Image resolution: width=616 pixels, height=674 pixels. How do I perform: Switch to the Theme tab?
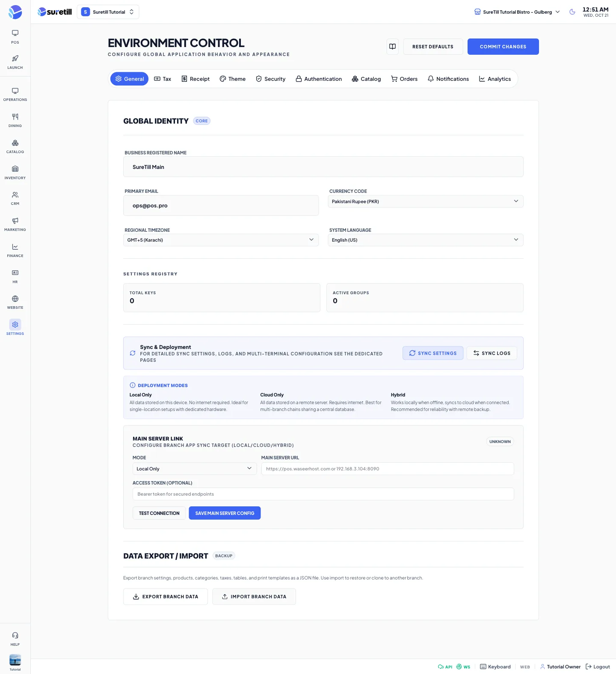(x=233, y=79)
